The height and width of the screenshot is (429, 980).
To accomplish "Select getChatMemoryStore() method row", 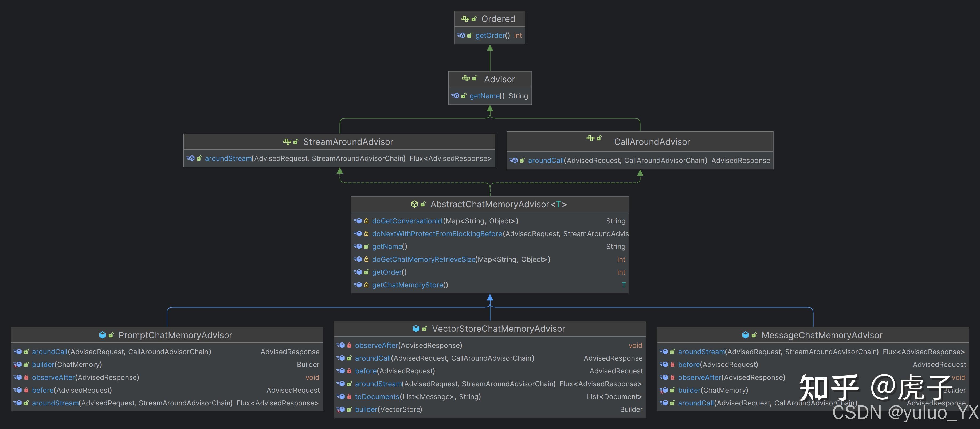I will pyautogui.click(x=410, y=285).
